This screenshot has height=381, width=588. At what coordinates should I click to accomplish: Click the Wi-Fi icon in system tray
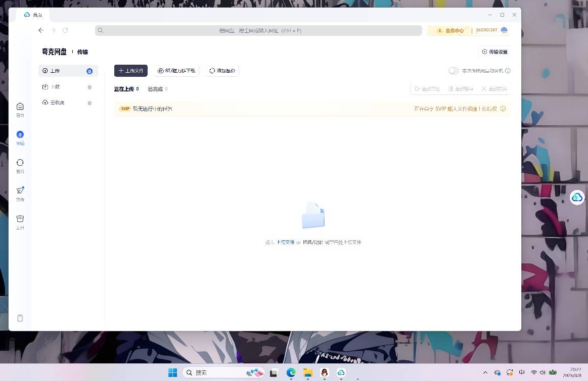[534, 372]
